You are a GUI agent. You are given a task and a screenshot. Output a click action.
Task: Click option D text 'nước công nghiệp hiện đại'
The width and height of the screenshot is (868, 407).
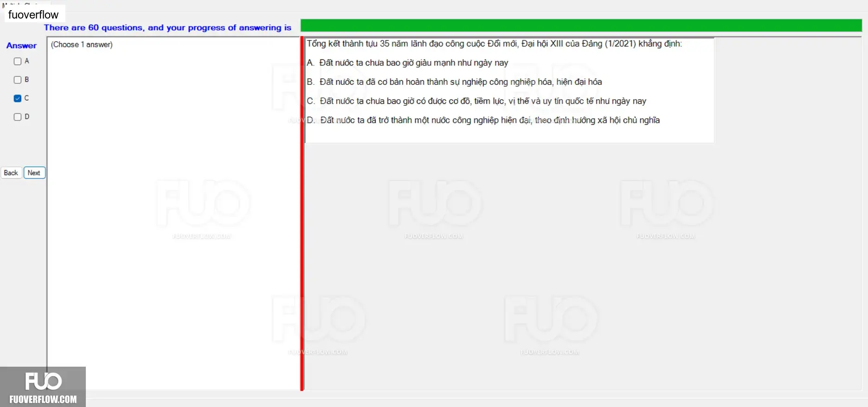pos(483,120)
